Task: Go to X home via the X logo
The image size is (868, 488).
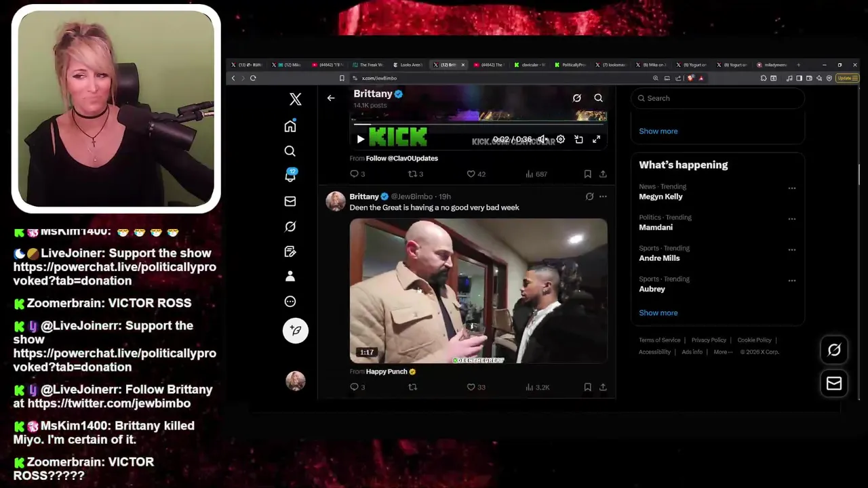Action: coord(295,99)
